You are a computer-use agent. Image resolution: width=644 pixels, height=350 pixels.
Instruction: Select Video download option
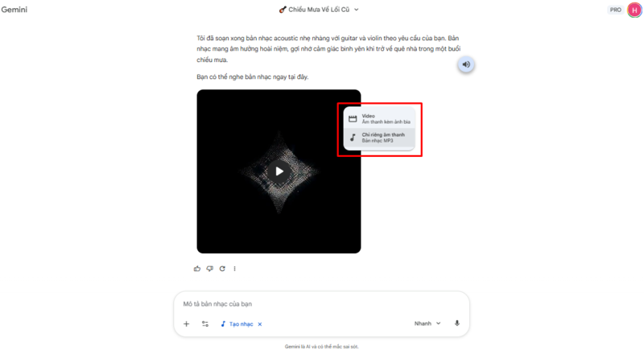(379, 118)
